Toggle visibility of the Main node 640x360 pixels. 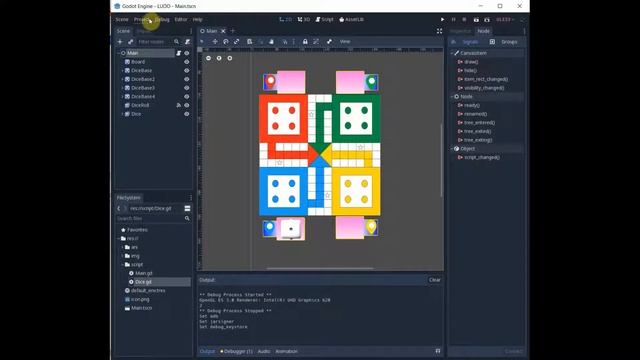point(187,53)
